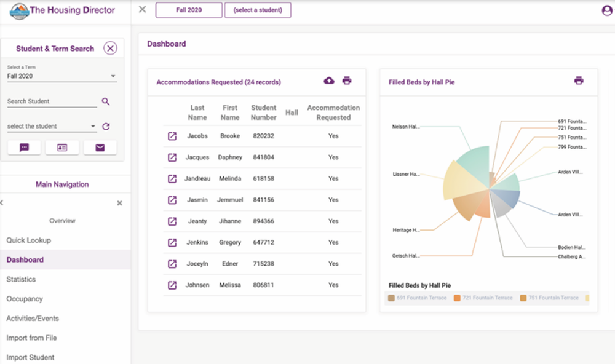Open record for Jacobs Brooke

[x=172, y=136]
